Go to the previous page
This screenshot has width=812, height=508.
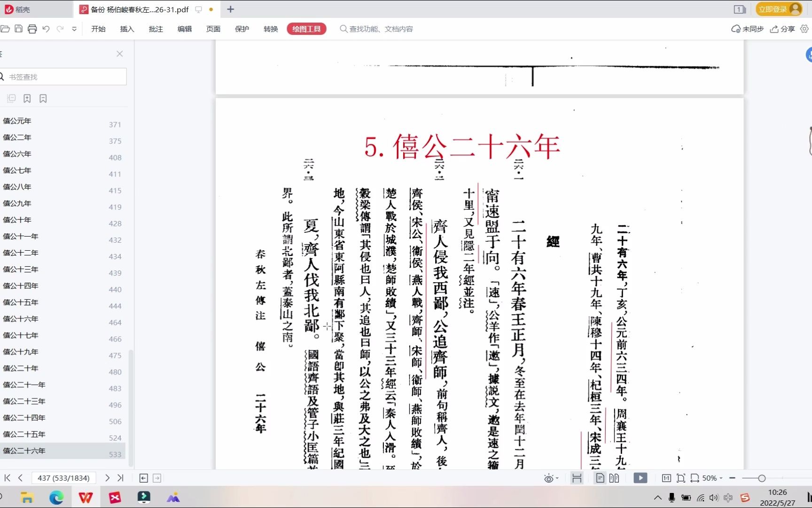pyautogui.click(x=20, y=478)
